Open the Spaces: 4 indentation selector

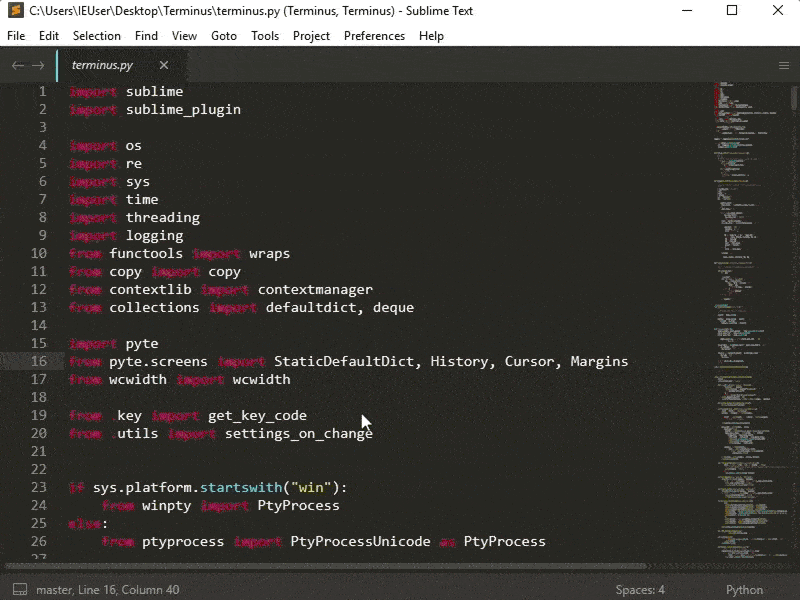640,590
